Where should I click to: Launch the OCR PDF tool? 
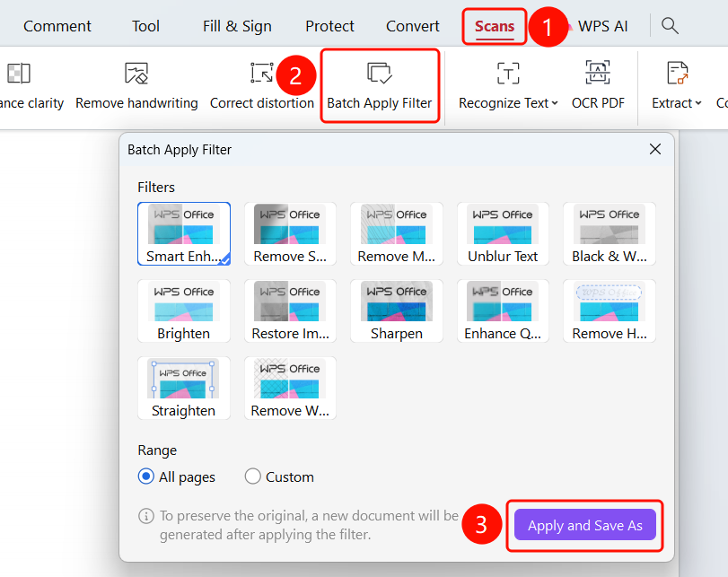click(x=598, y=86)
